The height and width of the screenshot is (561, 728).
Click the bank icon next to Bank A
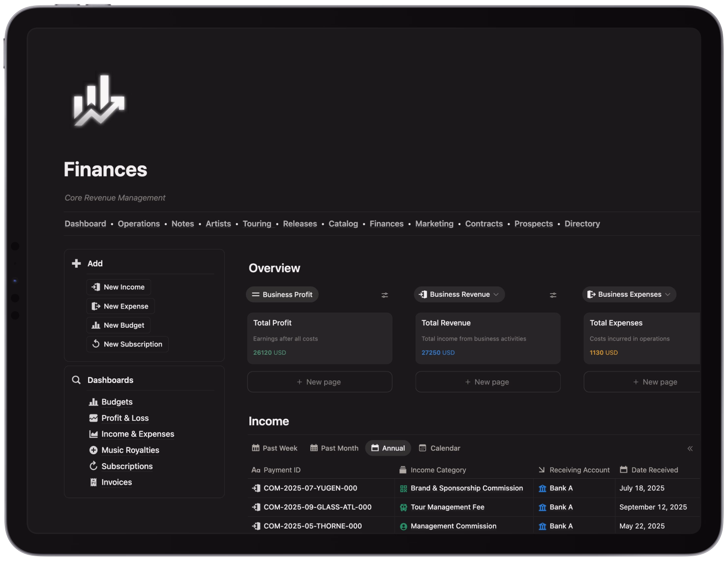tap(542, 488)
